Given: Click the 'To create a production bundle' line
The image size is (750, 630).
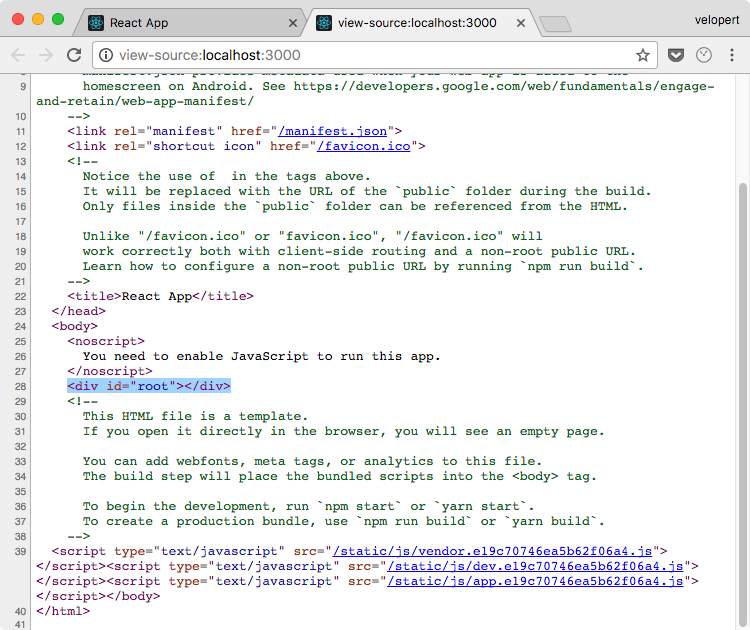Looking at the screenshot, I should (344, 521).
